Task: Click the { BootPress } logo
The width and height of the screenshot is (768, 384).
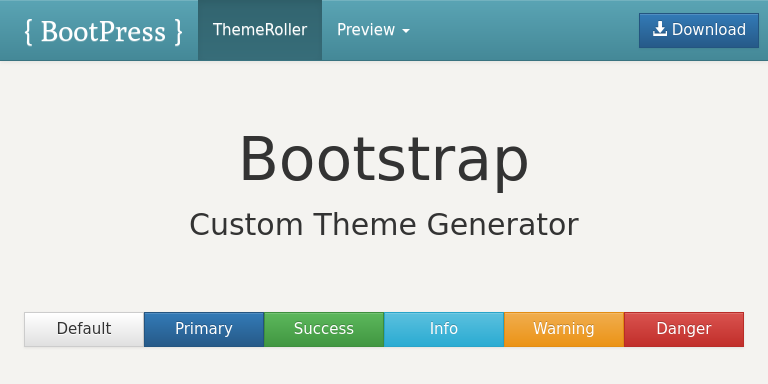Action: (103, 32)
